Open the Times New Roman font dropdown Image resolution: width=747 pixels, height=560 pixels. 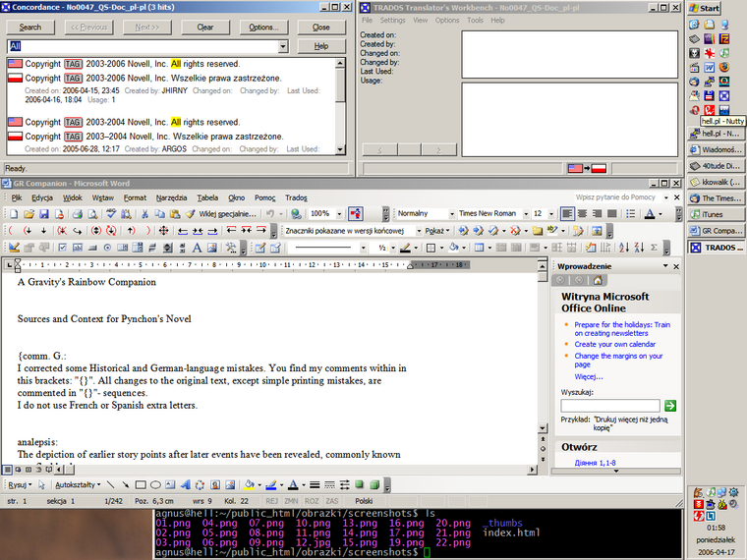click(526, 214)
